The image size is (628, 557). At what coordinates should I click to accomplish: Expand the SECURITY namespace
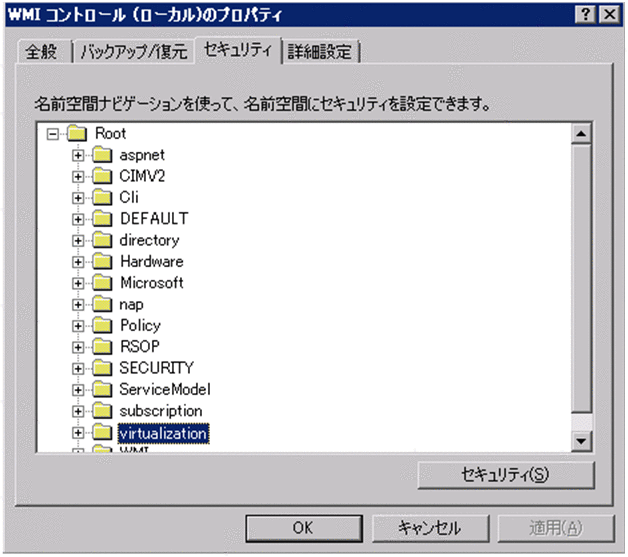point(78,368)
